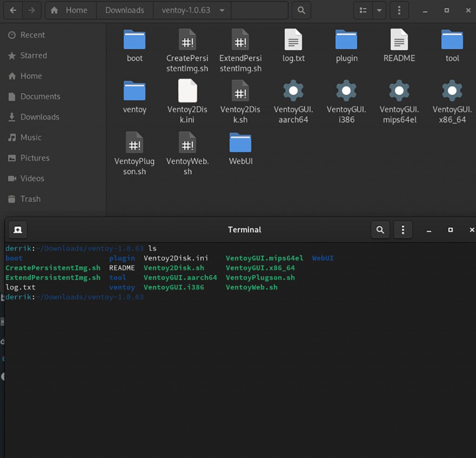This screenshot has width=476, height=458.
Task: Open search in the Terminal window
Action: click(380, 229)
